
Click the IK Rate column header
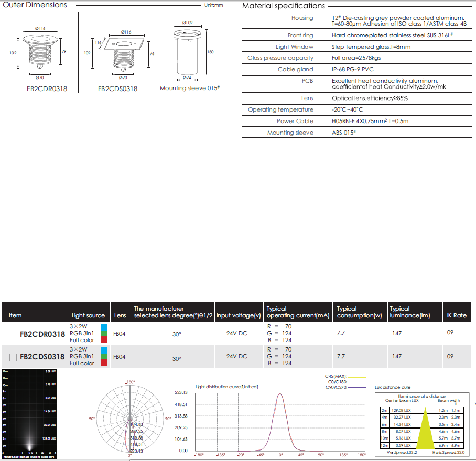pyautogui.click(x=456, y=315)
